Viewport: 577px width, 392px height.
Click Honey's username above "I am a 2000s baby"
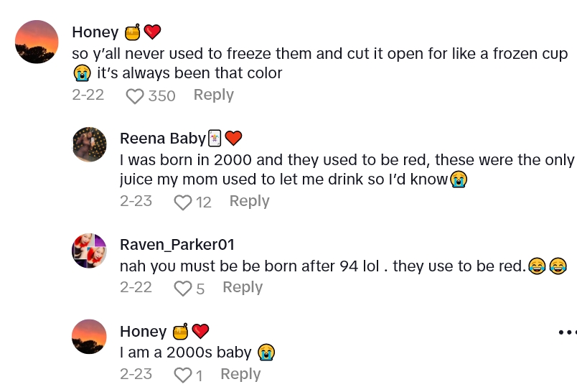point(143,331)
